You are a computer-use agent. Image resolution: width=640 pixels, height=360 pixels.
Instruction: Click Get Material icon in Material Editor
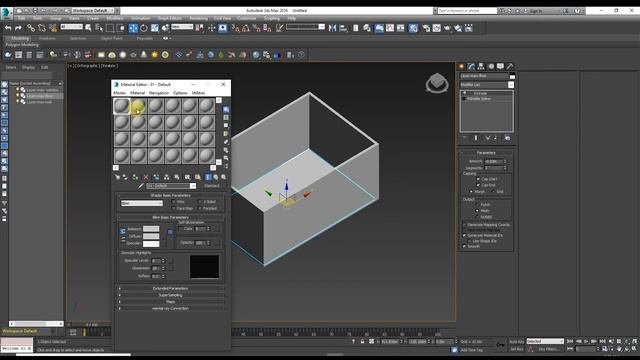pos(118,177)
